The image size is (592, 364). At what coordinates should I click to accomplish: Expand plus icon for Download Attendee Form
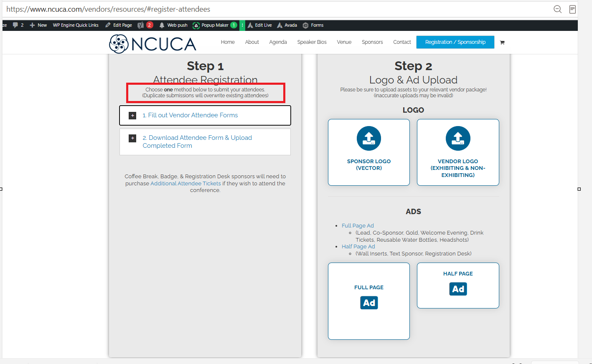click(x=132, y=138)
